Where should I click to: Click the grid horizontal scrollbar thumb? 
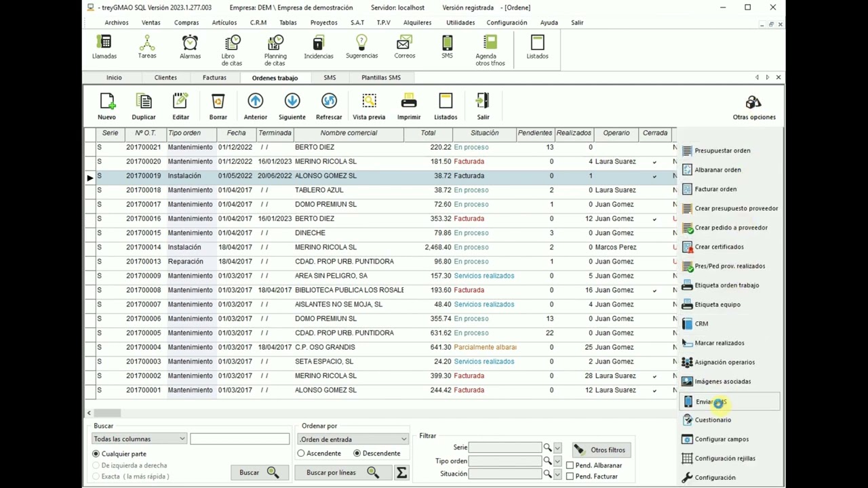click(107, 413)
